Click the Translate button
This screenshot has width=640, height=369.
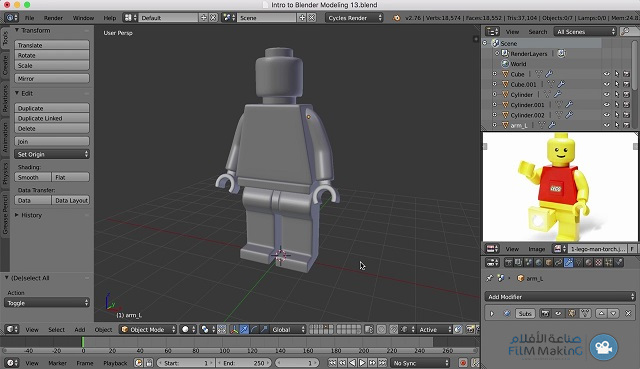click(52, 45)
